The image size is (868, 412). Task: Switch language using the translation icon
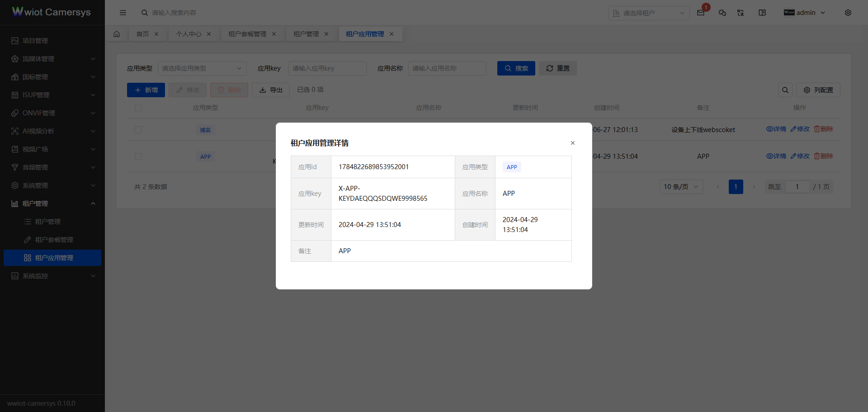click(x=741, y=13)
